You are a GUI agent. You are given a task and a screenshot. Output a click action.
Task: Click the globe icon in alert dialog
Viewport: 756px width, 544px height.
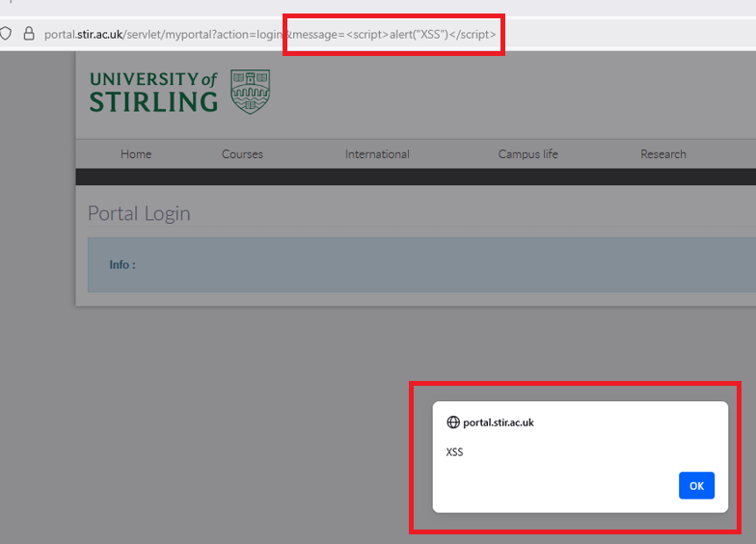coord(453,422)
